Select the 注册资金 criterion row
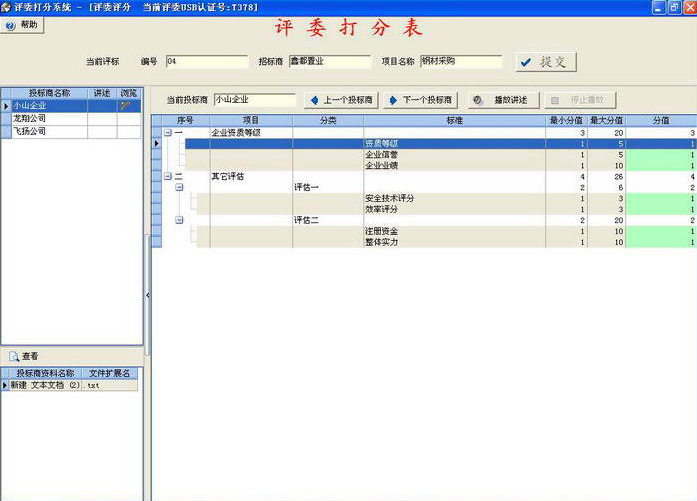 (x=447, y=231)
